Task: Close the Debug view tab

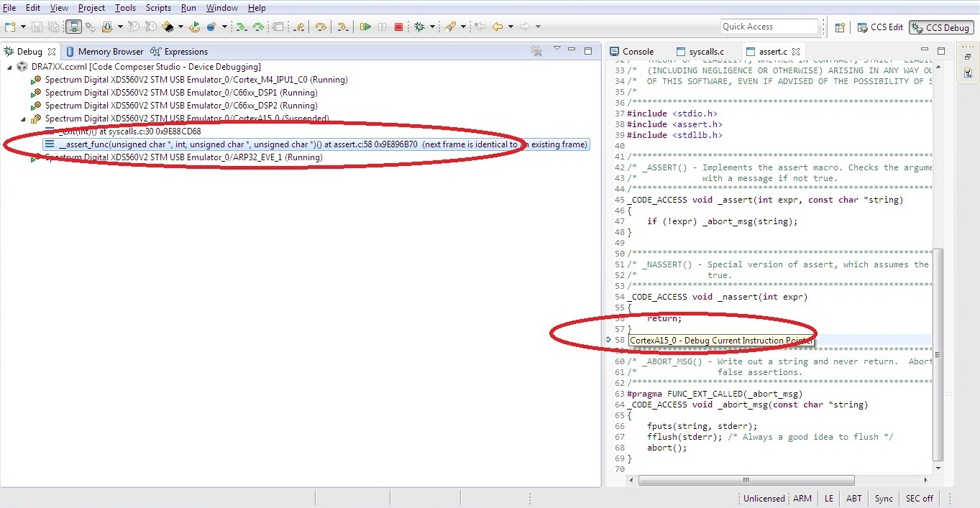Action: (x=52, y=52)
